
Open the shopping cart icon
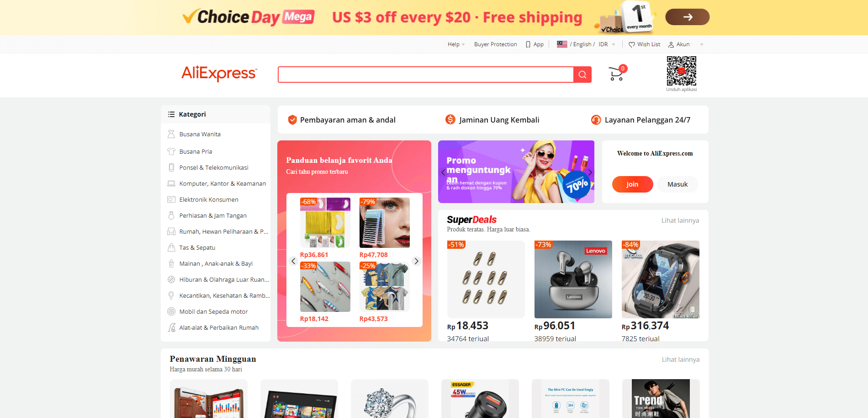point(617,73)
